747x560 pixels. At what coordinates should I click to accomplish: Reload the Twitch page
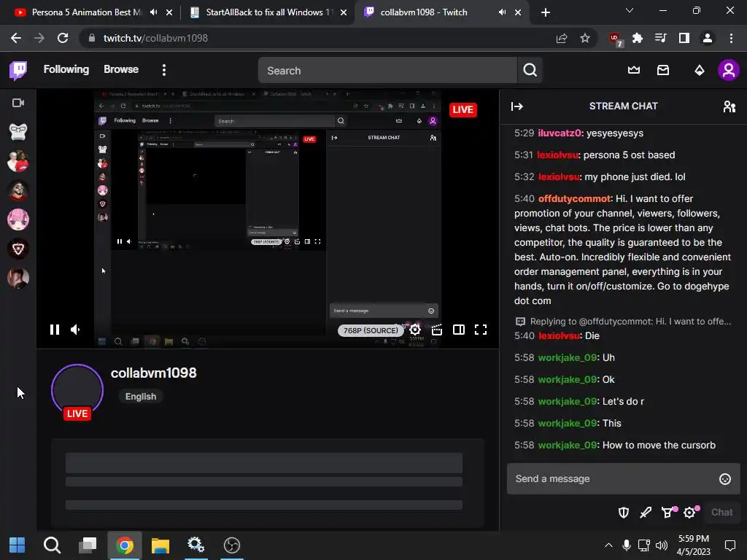63,38
